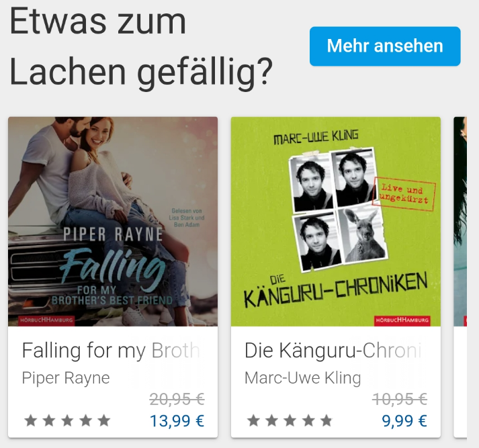This screenshot has height=448, width=479.
Task: Click the five-star rating under Marc-Uwe Kling
Action: pyautogui.click(x=290, y=420)
